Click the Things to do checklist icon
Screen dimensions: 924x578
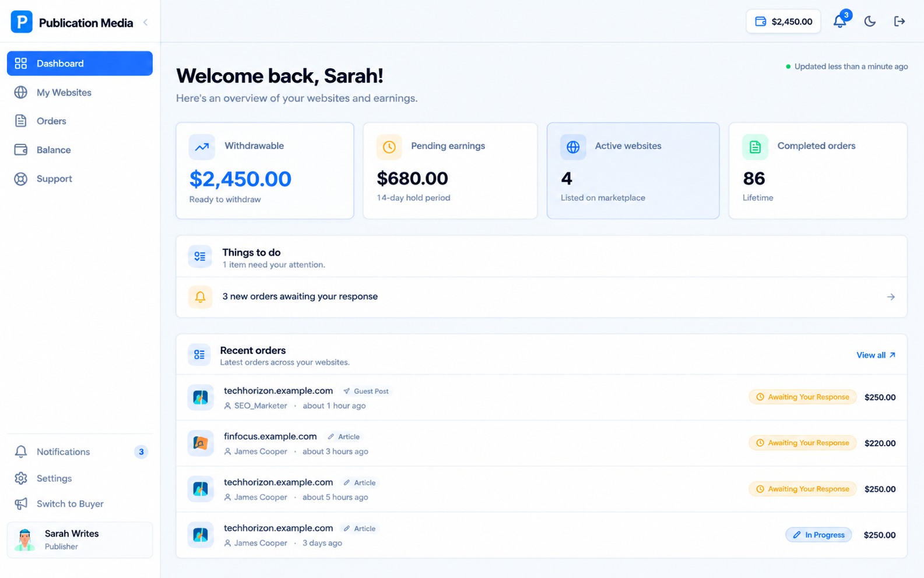200,256
